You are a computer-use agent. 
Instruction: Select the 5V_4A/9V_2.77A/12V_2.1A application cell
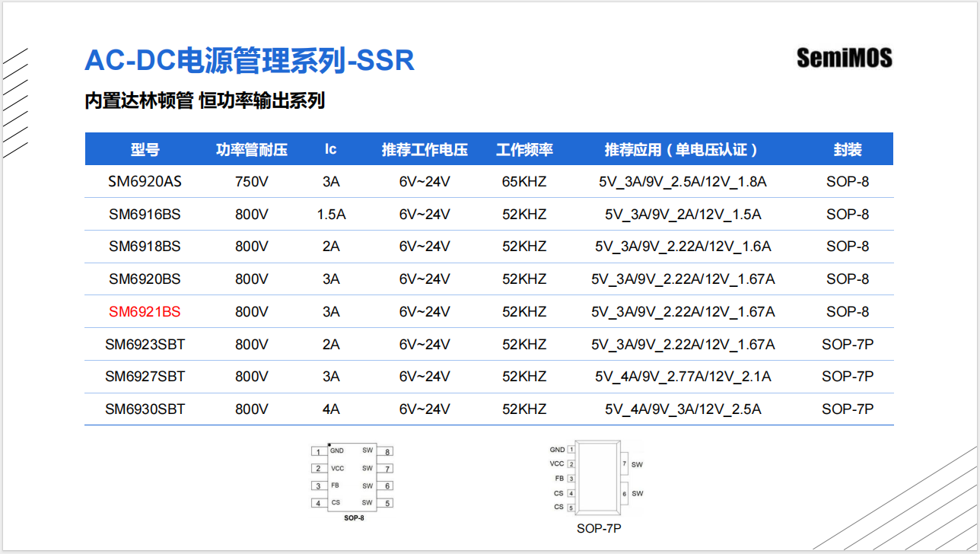tap(682, 377)
